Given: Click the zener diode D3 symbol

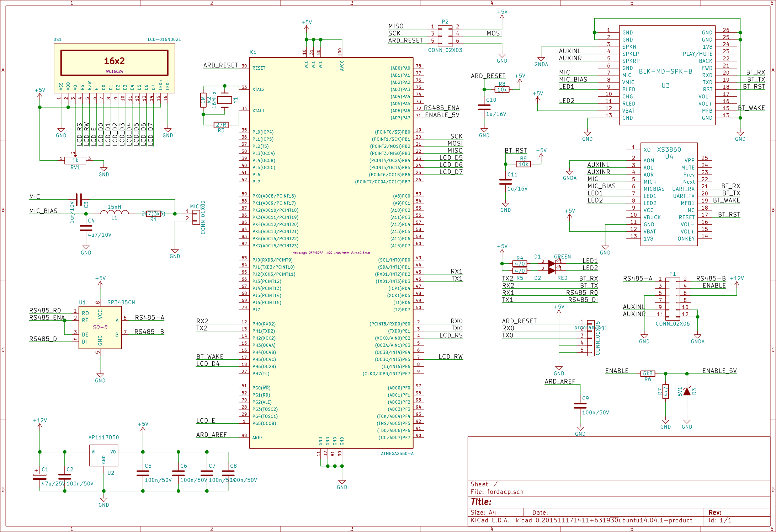Looking at the screenshot, I should (x=687, y=391).
